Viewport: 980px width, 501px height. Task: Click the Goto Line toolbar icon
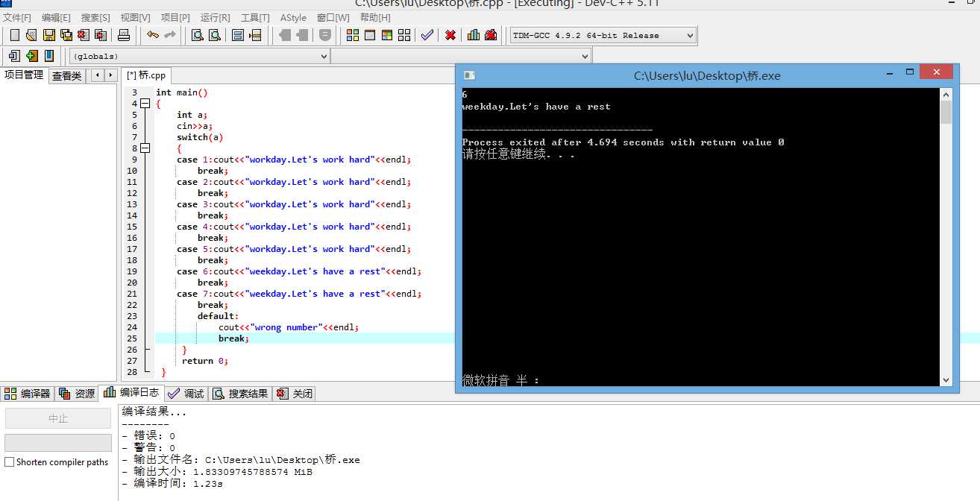255,35
